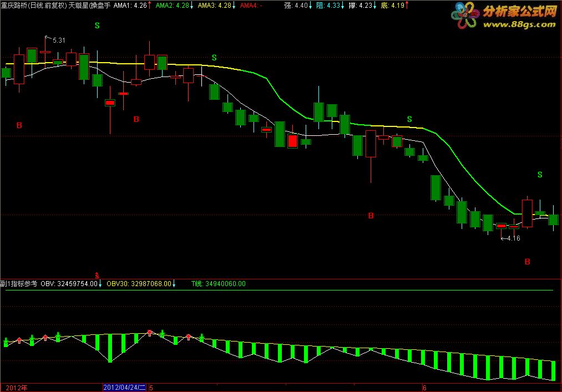Click the 4.16 low price label
Screen dimensions: 562x392
[x=514, y=238]
